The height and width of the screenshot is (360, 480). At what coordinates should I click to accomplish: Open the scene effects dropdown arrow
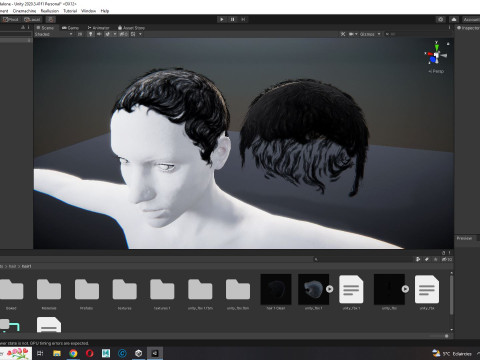pyautogui.click(x=115, y=34)
